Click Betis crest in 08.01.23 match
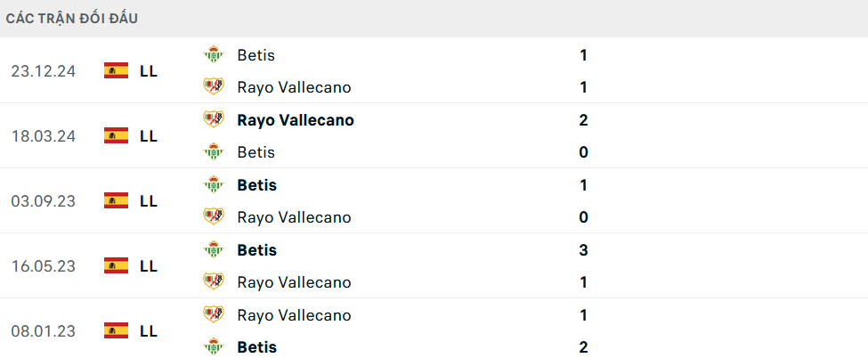 [213, 347]
